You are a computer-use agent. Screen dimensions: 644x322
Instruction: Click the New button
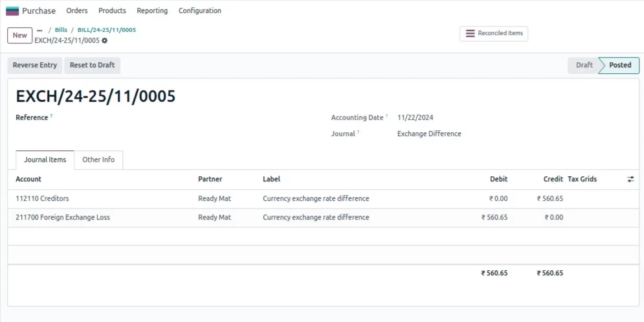click(19, 36)
